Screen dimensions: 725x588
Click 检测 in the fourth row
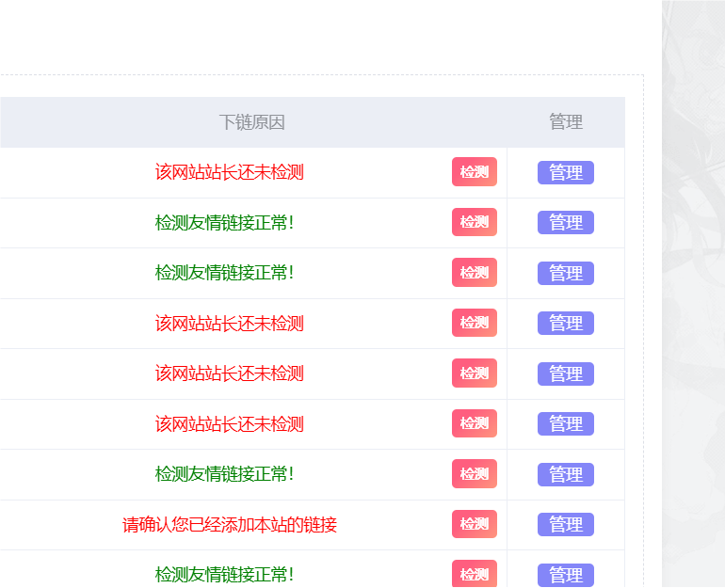pos(475,323)
